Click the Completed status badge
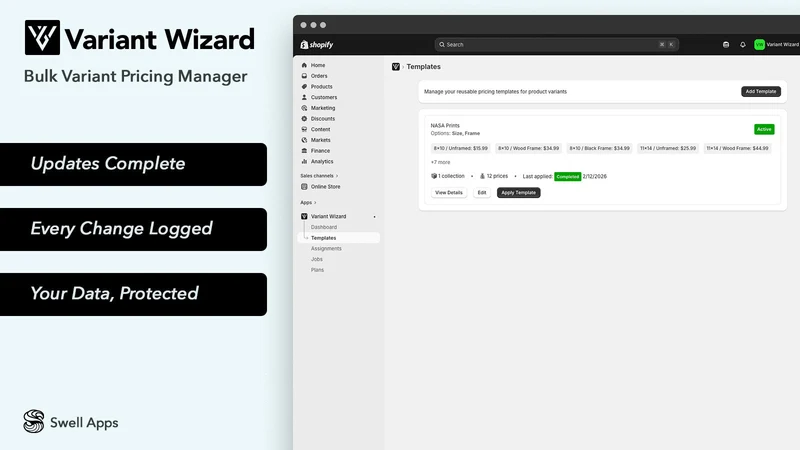The image size is (800, 450). [x=568, y=177]
